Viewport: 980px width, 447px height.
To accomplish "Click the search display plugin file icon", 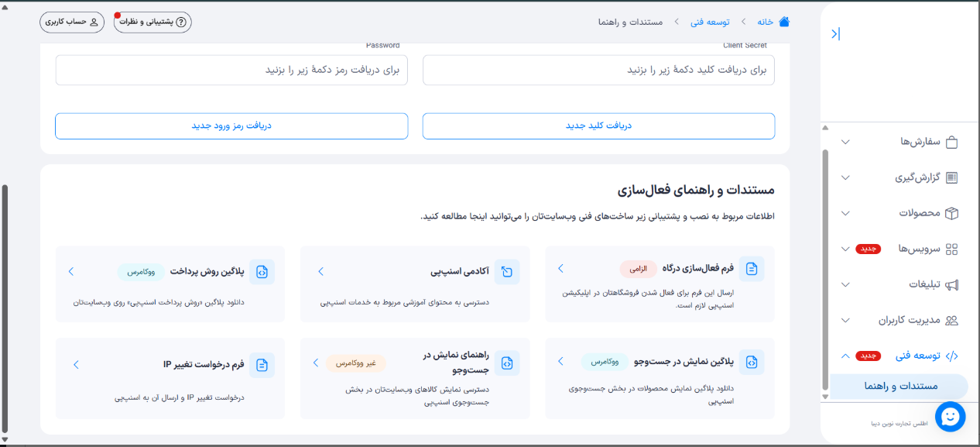I will pyautogui.click(x=752, y=362).
